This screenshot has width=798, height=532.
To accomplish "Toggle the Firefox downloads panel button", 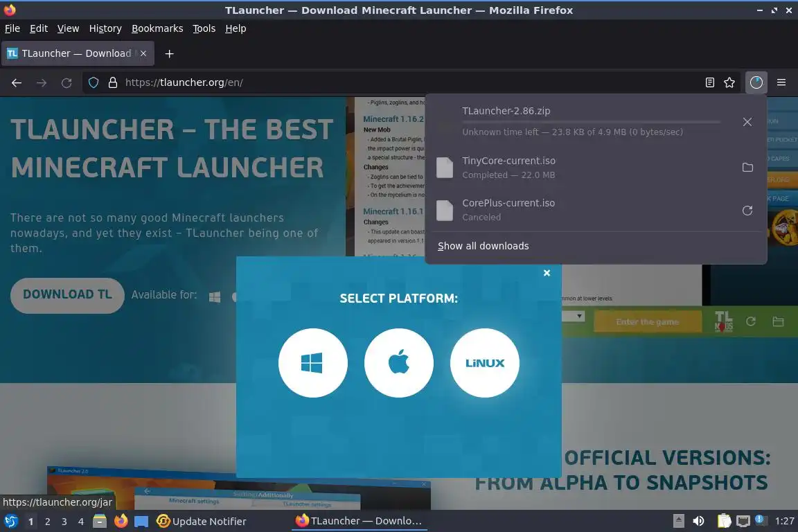I will tap(756, 82).
